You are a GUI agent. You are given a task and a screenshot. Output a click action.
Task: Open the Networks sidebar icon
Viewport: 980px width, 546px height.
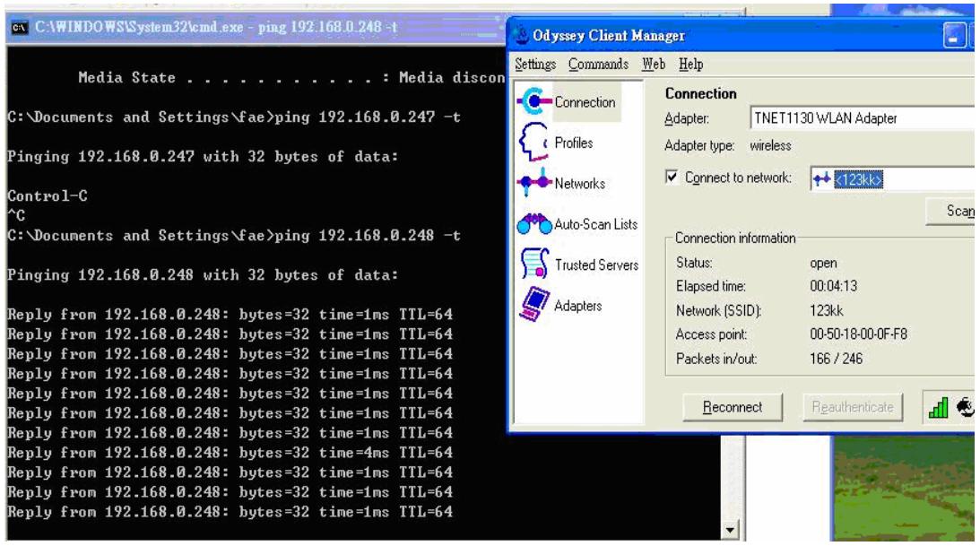(x=534, y=182)
